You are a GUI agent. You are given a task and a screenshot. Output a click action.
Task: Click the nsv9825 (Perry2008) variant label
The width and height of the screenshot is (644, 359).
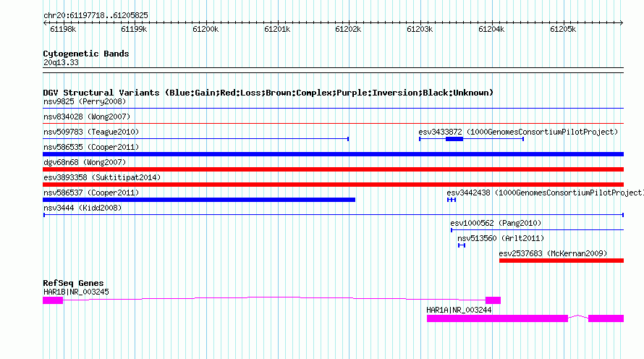85,101
